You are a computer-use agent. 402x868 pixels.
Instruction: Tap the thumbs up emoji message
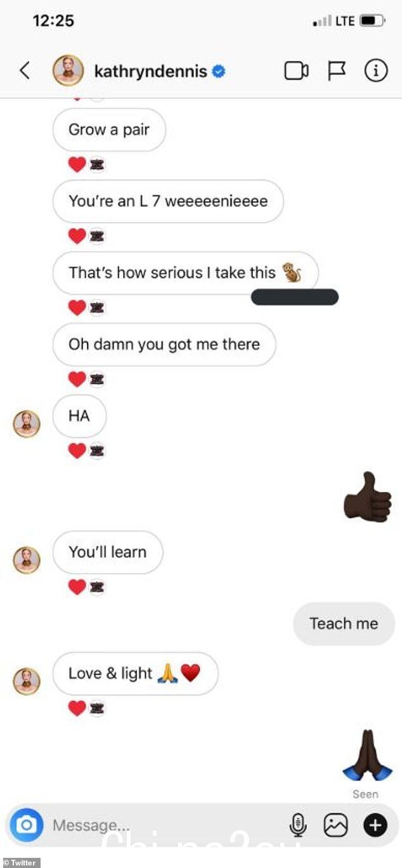click(x=368, y=497)
